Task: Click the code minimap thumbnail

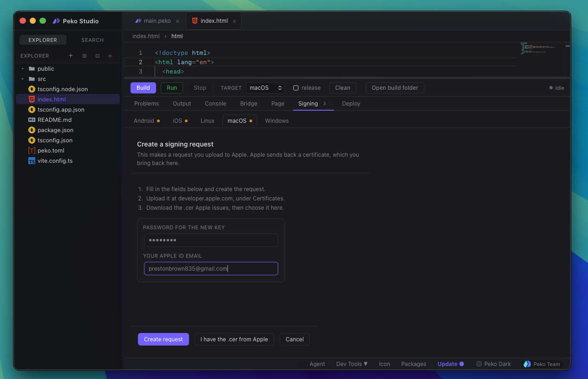Action: [538, 48]
